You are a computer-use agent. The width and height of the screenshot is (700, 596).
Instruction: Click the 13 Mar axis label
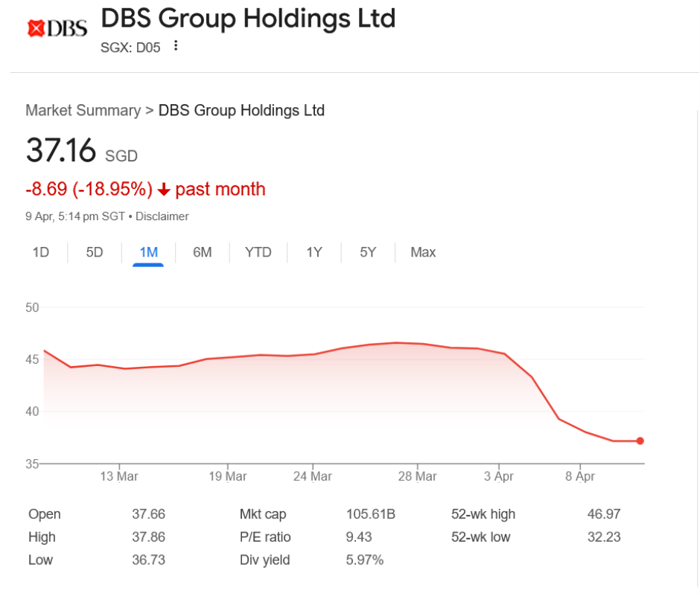tap(118, 476)
